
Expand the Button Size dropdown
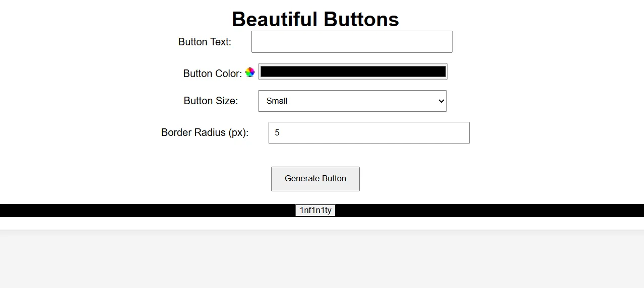[x=352, y=101]
